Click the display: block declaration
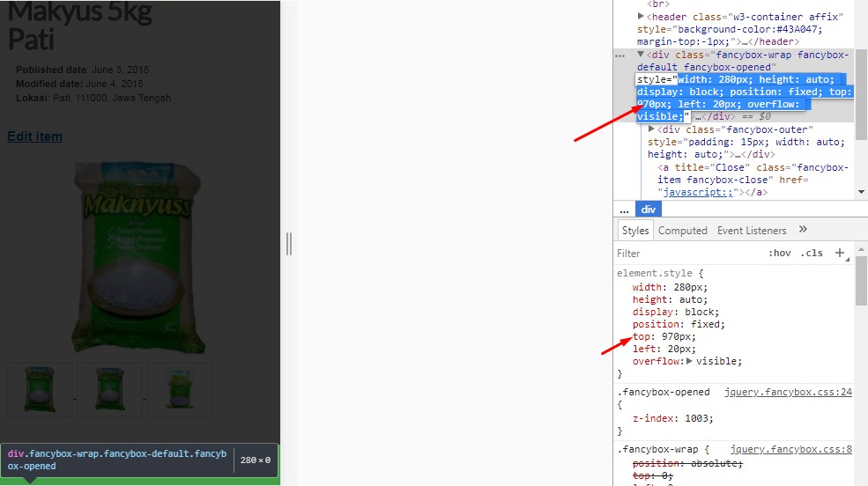This screenshot has height=486, width=868. (676, 312)
